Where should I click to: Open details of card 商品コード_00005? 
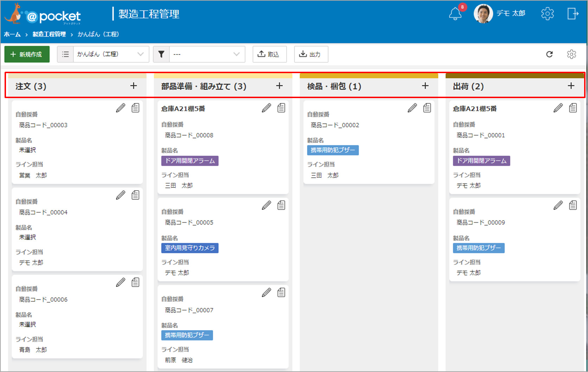(281, 205)
